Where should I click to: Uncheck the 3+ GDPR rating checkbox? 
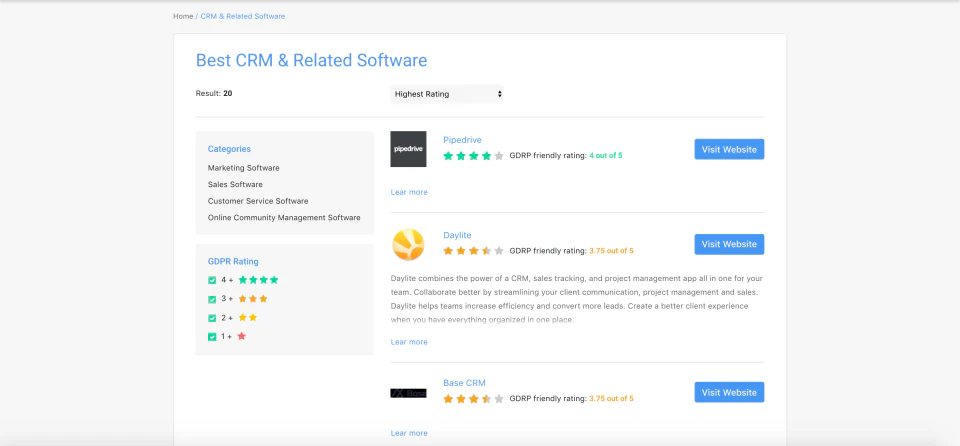tap(212, 300)
